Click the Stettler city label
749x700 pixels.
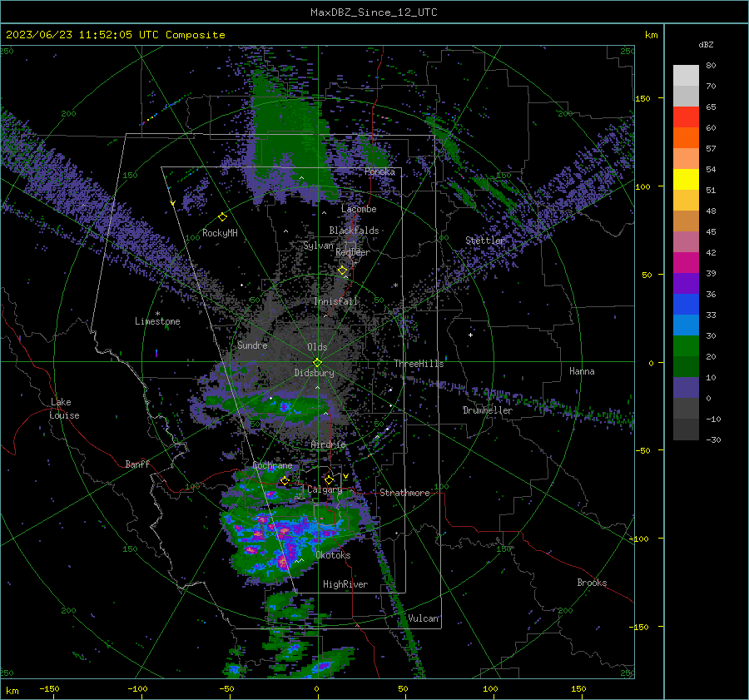pos(485,241)
